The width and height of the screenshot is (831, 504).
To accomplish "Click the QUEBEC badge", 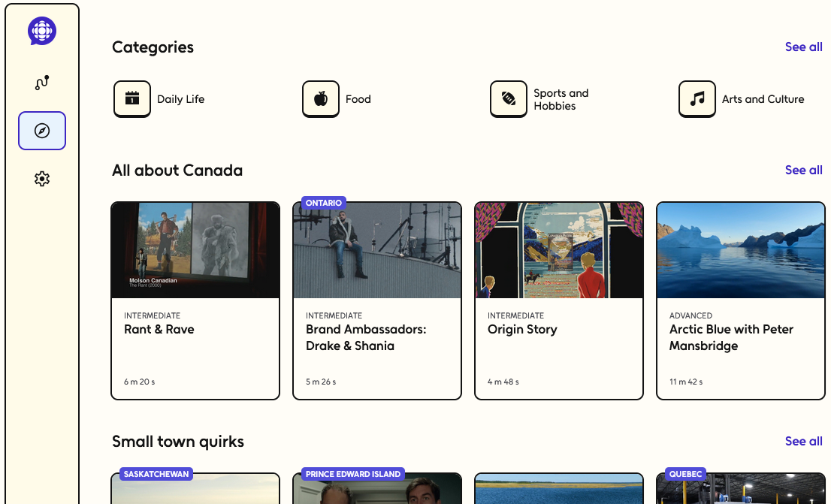I will (685, 474).
